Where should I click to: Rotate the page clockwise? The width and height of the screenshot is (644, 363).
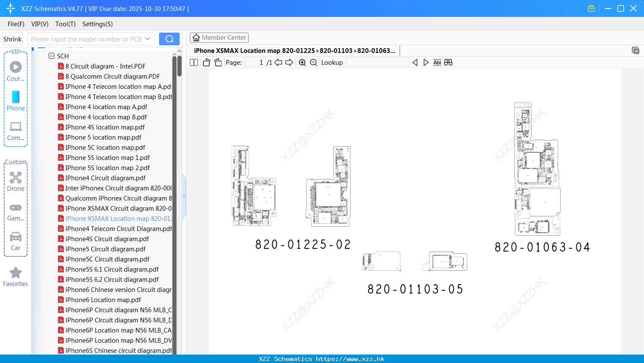pos(218,63)
